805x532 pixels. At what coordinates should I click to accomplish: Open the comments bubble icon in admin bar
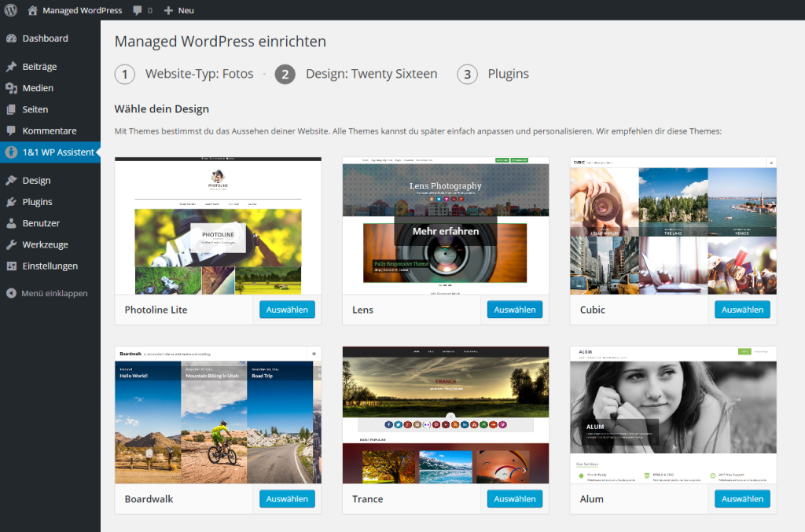(x=137, y=10)
